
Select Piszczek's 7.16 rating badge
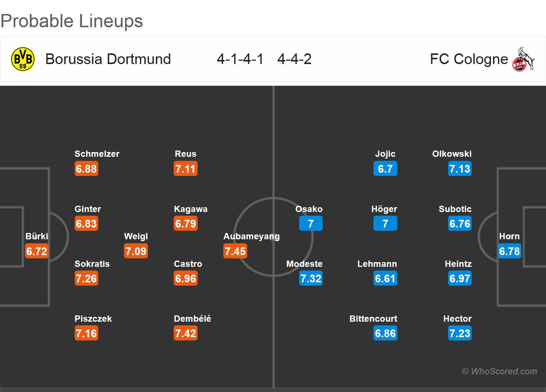(86, 333)
